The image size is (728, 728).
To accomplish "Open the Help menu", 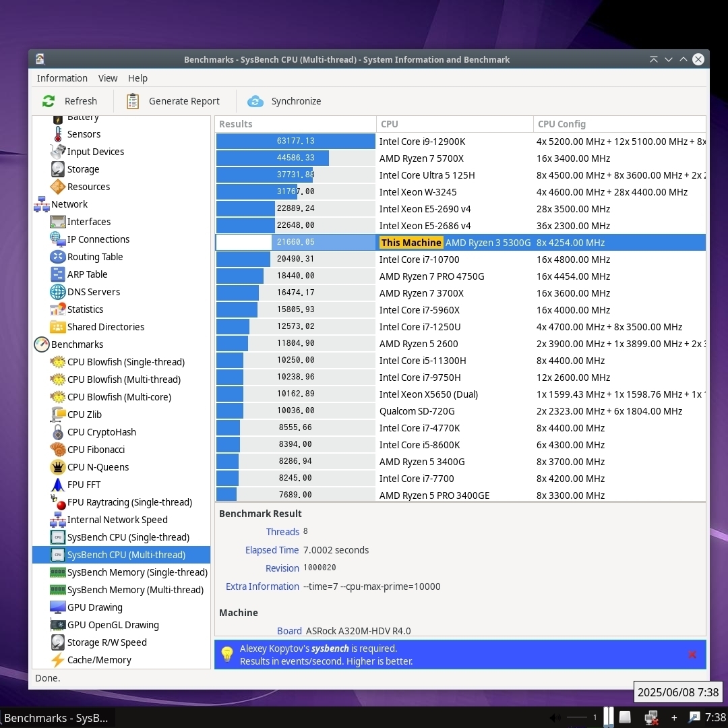I will coord(138,78).
